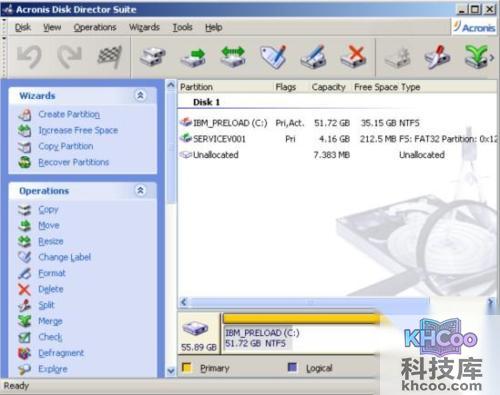Start the Increase Free Space wizard link

pyautogui.click(x=78, y=131)
